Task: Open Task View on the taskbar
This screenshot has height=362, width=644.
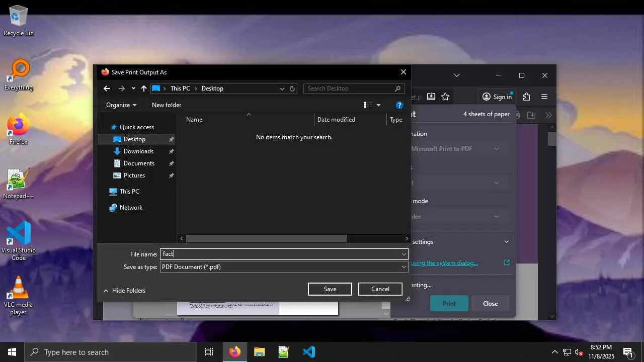Action: click(209, 352)
